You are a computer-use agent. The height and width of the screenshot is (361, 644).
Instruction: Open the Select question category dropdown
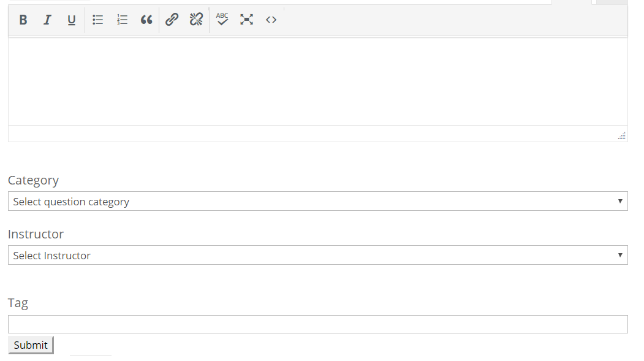point(318,201)
